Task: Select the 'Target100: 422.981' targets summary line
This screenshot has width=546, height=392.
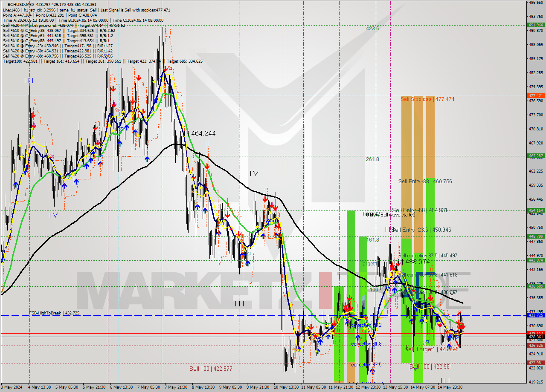Action: pyautogui.click(x=103, y=61)
